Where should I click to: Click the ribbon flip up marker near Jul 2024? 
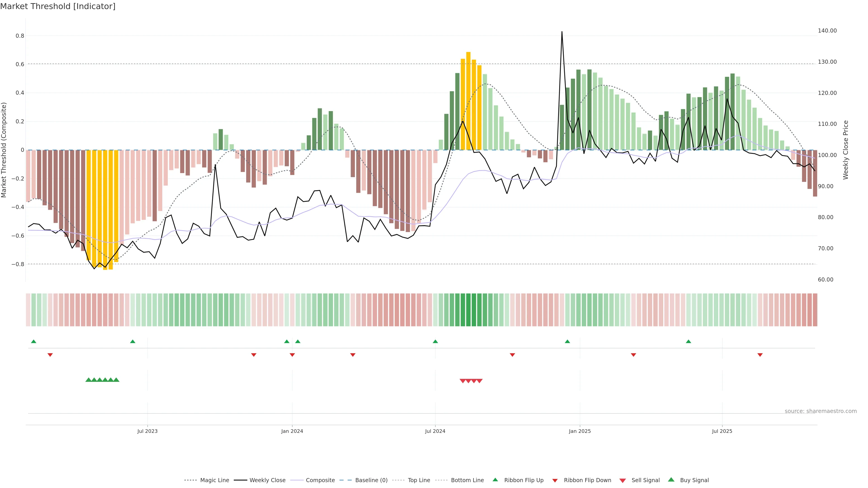[435, 342]
